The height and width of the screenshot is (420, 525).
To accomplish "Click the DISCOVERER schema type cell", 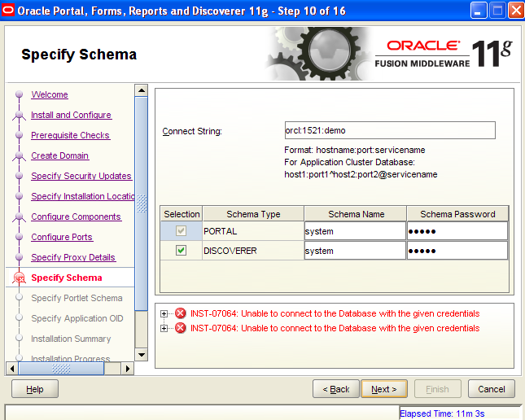I will (x=253, y=251).
